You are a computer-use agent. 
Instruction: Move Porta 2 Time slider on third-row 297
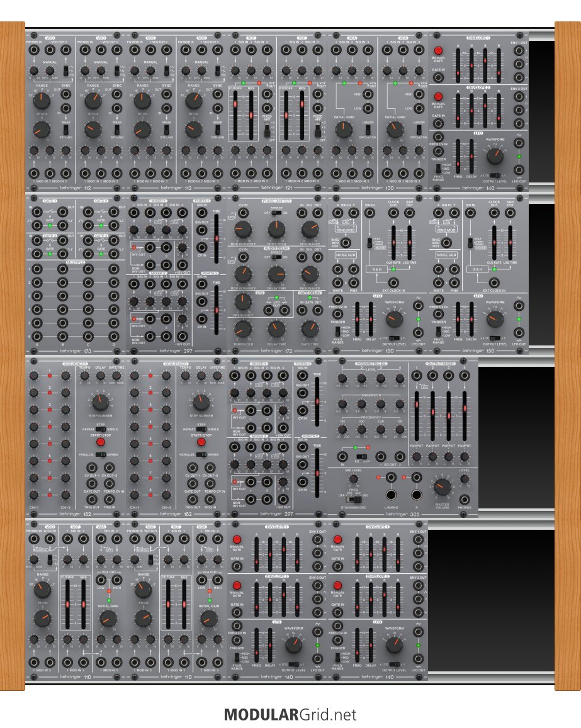[x=317, y=474]
